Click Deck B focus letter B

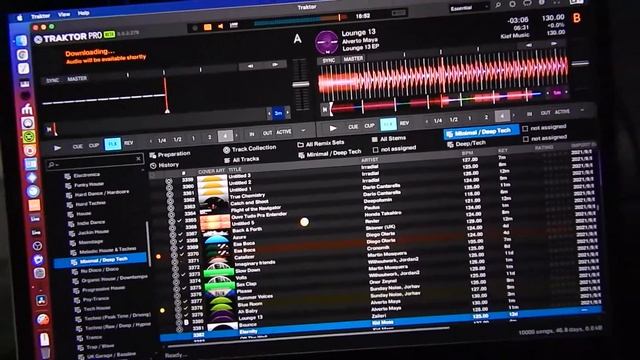point(577,18)
